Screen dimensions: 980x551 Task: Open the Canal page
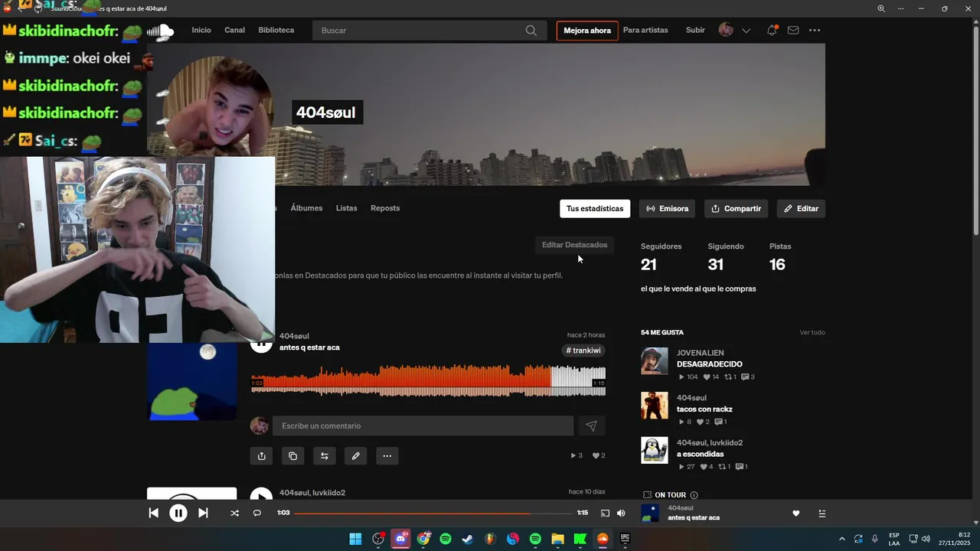coord(234,31)
